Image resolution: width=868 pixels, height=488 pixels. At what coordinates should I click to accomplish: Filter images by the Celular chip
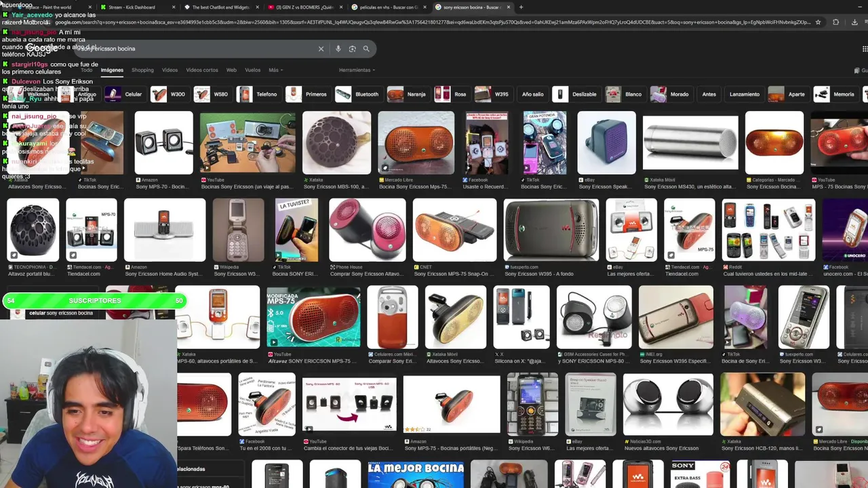point(125,94)
